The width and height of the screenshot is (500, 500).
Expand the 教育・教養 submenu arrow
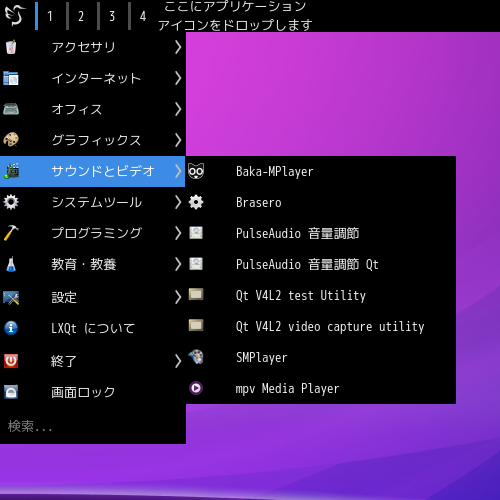(178, 264)
